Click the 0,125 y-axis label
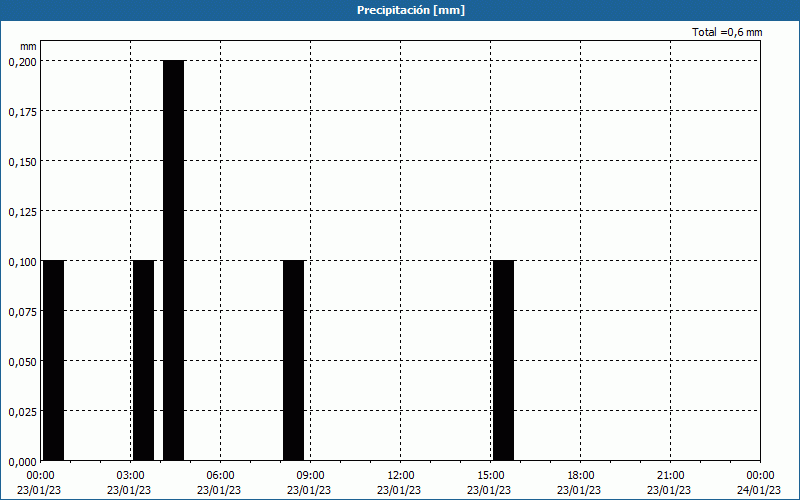Screen dimensions: 800x500 [22, 212]
